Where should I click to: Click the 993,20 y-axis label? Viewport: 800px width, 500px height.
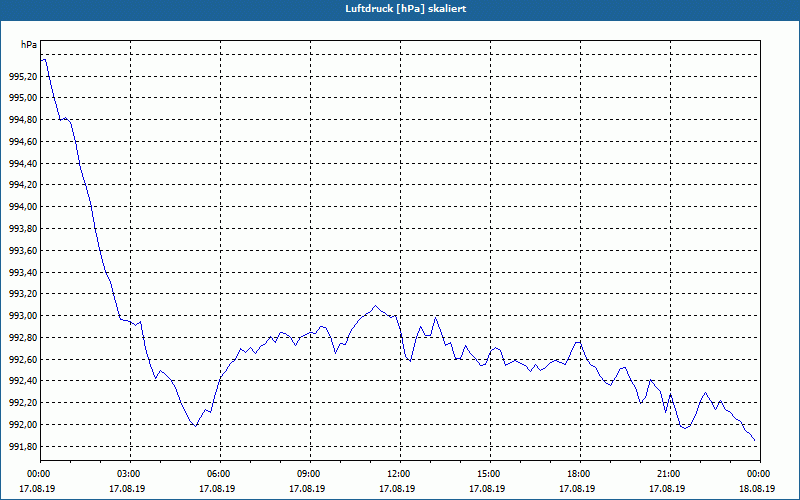(x=23, y=294)
